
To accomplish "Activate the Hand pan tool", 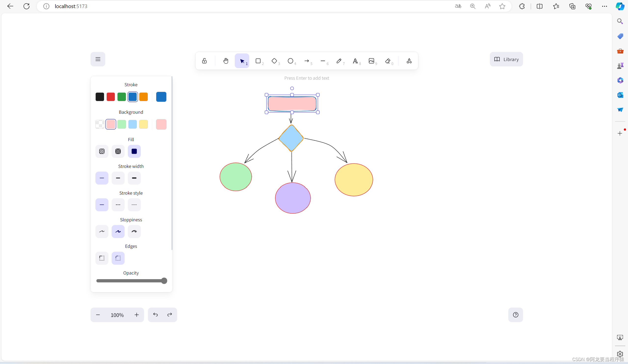I will click(x=226, y=61).
